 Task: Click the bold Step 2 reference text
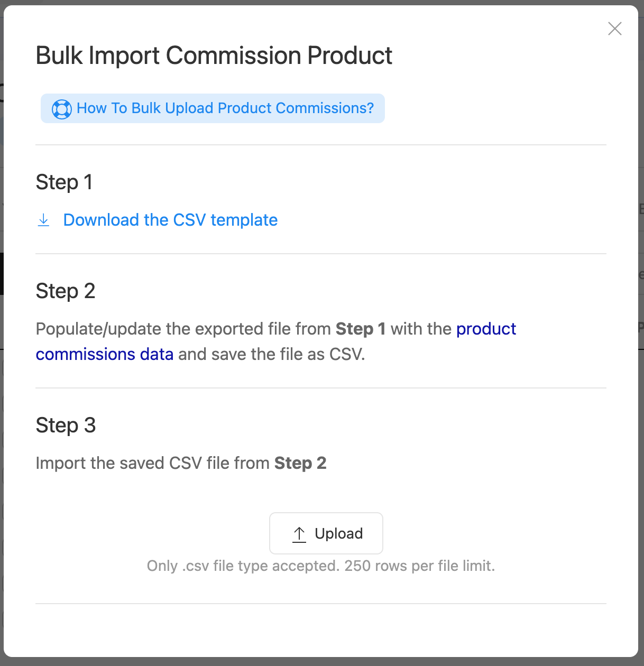click(300, 464)
